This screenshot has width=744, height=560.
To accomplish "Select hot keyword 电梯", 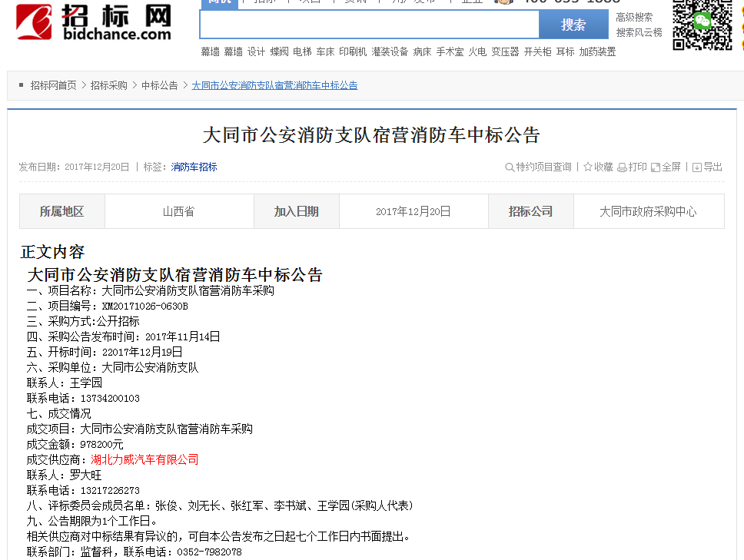I will pyautogui.click(x=302, y=51).
